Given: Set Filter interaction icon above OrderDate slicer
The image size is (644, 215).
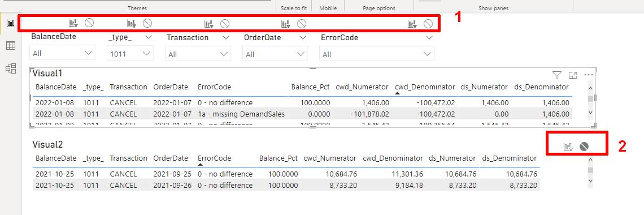Looking at the screenshot, I should pos(286,24).
